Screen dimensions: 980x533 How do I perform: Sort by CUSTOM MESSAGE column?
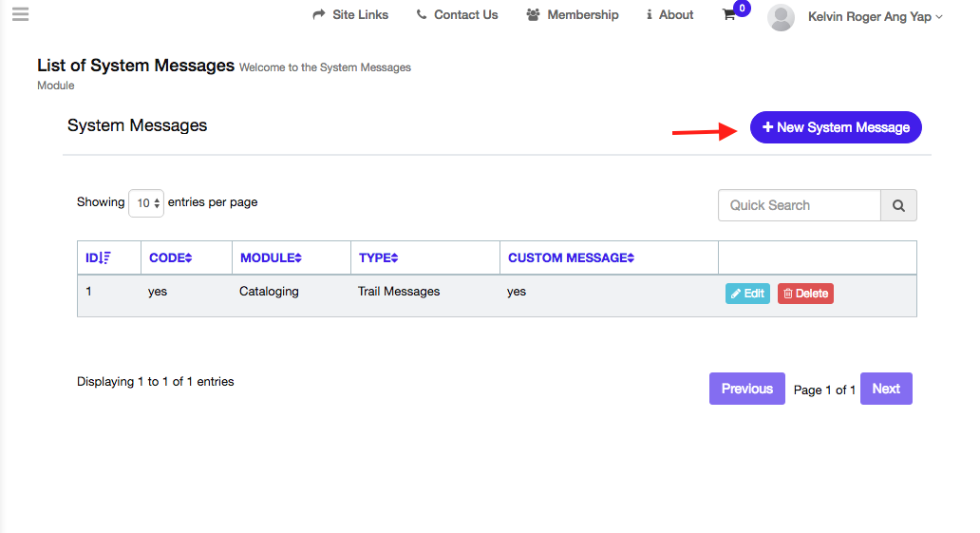pos(571,257)
